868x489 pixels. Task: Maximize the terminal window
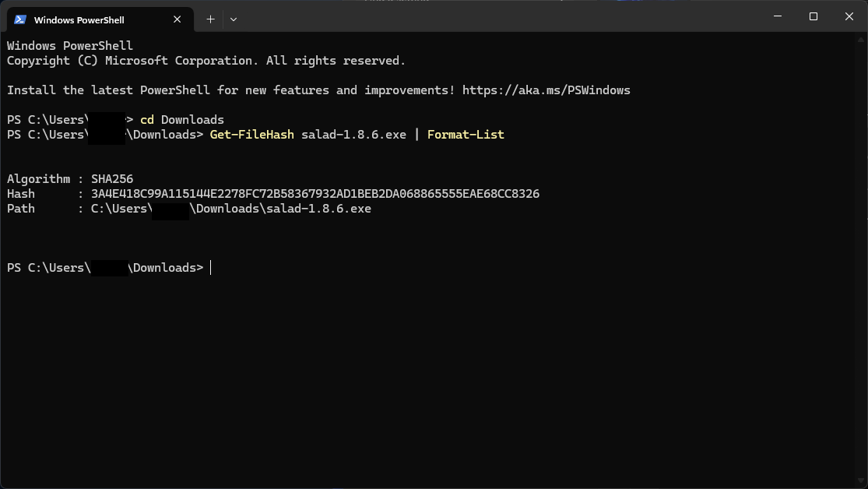pos(814,16)
